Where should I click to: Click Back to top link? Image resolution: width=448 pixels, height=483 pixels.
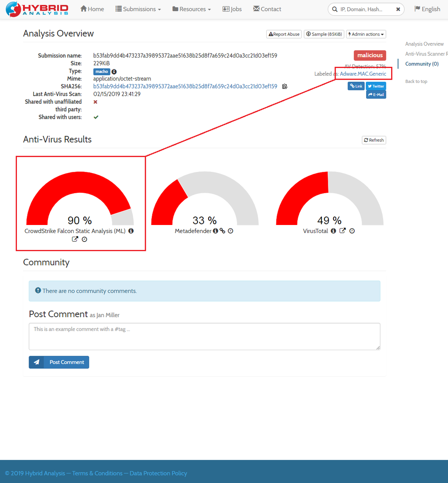coord(416,81)
